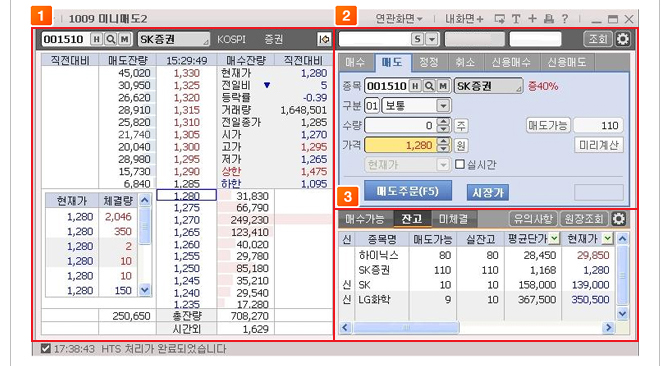Click the M icon beside code 001510 in the quote panel

[x=124, y=39]
